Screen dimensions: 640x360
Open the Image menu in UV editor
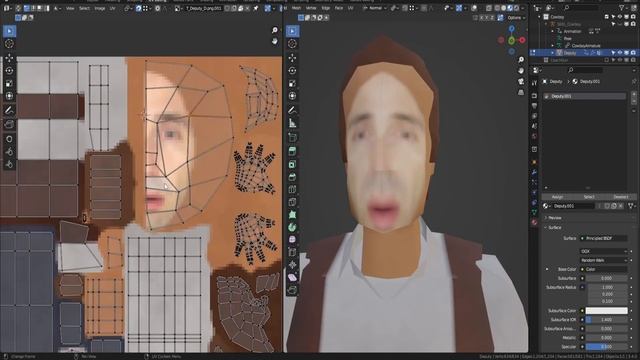pyautogui.click(x=99, y=8)
